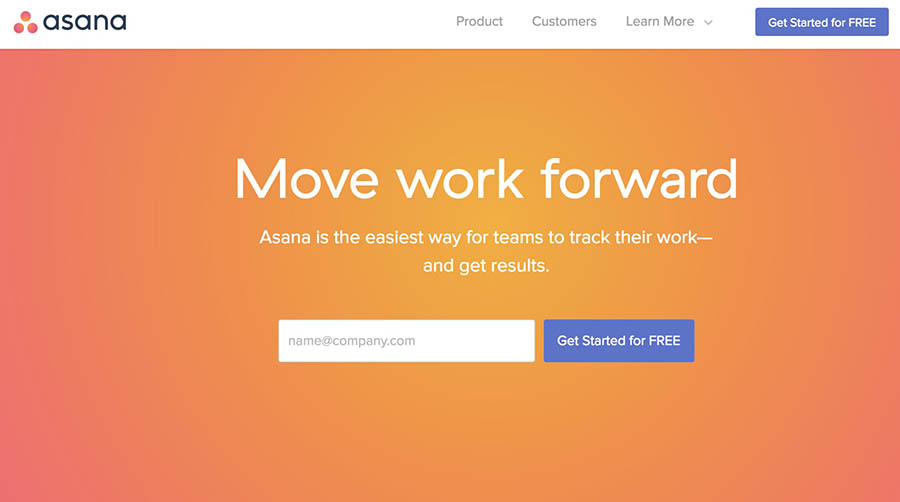Viewport: 900px width, 502px height.
Task: Go to the Customers navigation link
Action: (x=564, y=22)
